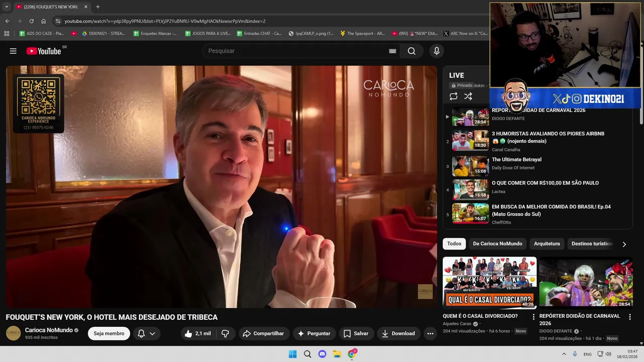Open Entradas CHAT bookmark
This screenshot has height=362, width=644.
[259, 34]
